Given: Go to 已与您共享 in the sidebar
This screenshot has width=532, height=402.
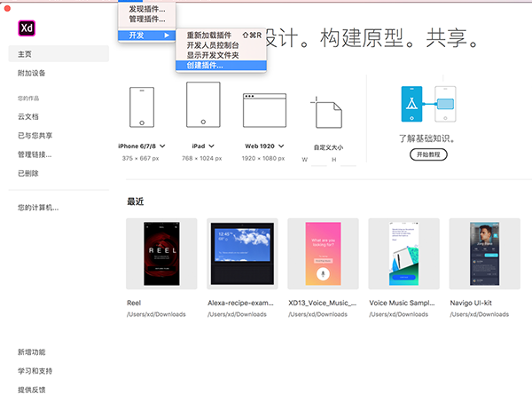Looking at the screenshot, I should pos(35,136).
